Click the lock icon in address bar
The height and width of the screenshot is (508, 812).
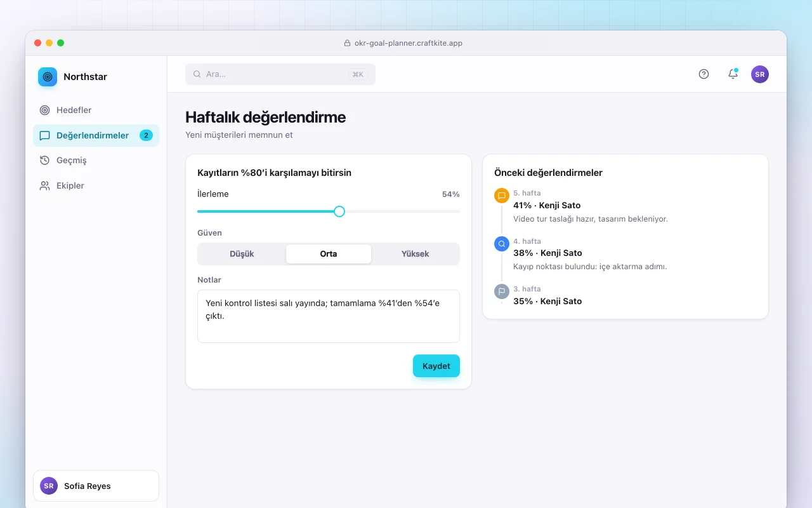pyautogui.click(x=347, y=43)
